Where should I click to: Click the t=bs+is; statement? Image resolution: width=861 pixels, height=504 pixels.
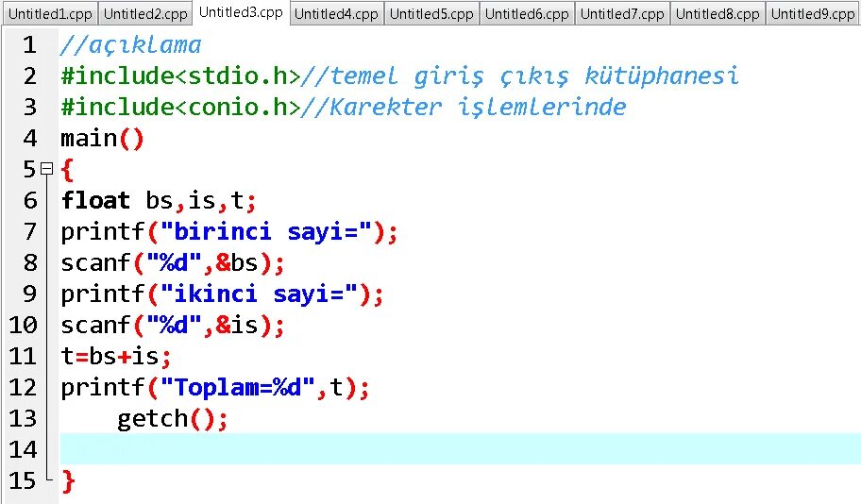point(116,357)
